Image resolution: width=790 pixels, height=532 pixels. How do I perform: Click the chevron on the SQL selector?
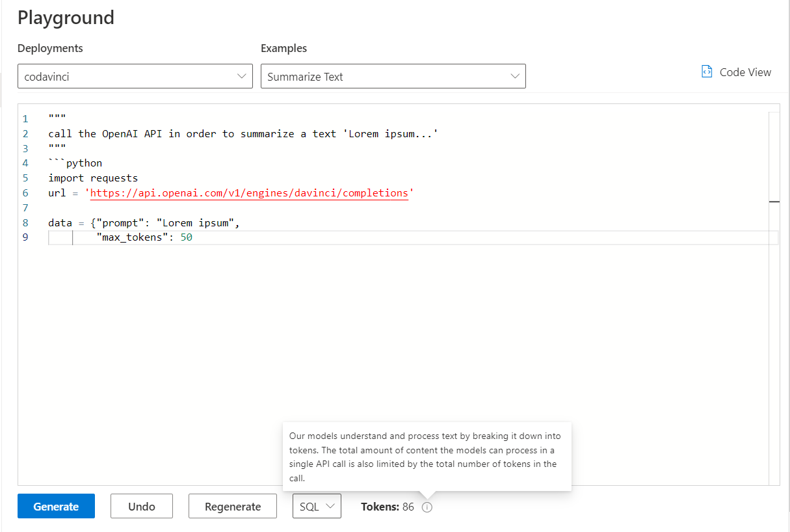(330, 505)
